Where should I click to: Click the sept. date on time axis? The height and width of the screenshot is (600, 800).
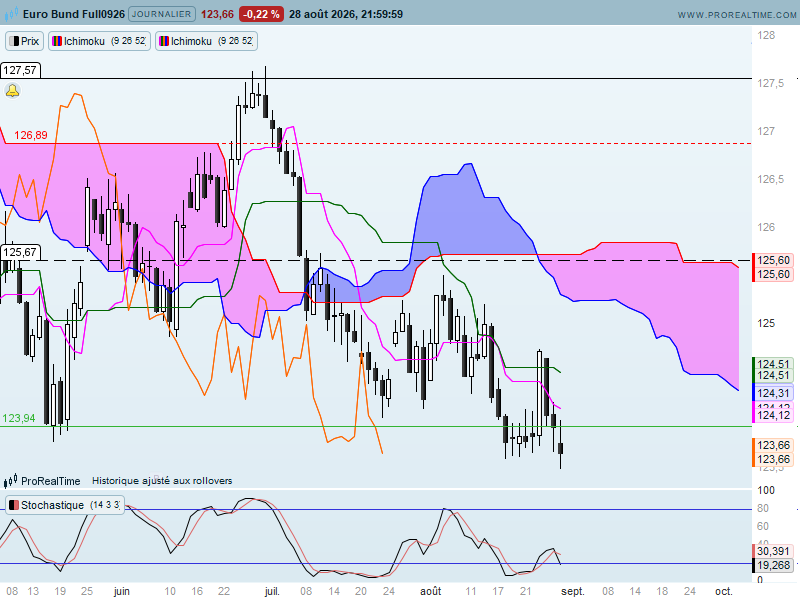(573, 591)
